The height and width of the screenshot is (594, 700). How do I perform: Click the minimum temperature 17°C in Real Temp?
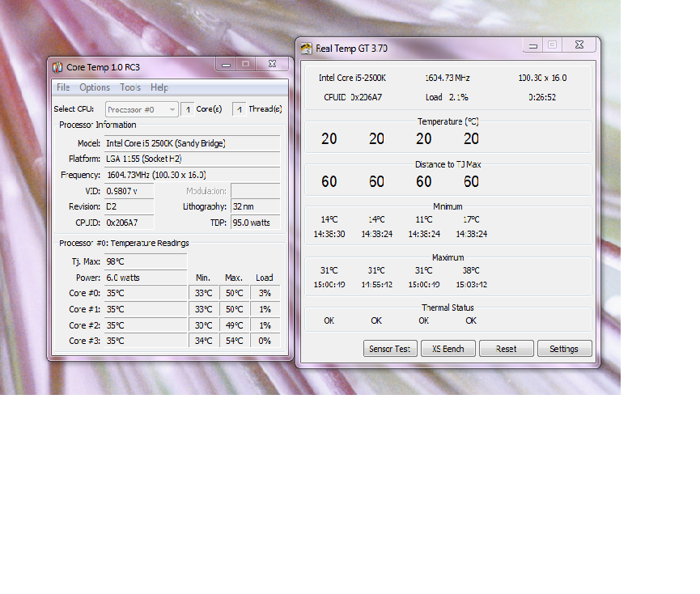471,219
